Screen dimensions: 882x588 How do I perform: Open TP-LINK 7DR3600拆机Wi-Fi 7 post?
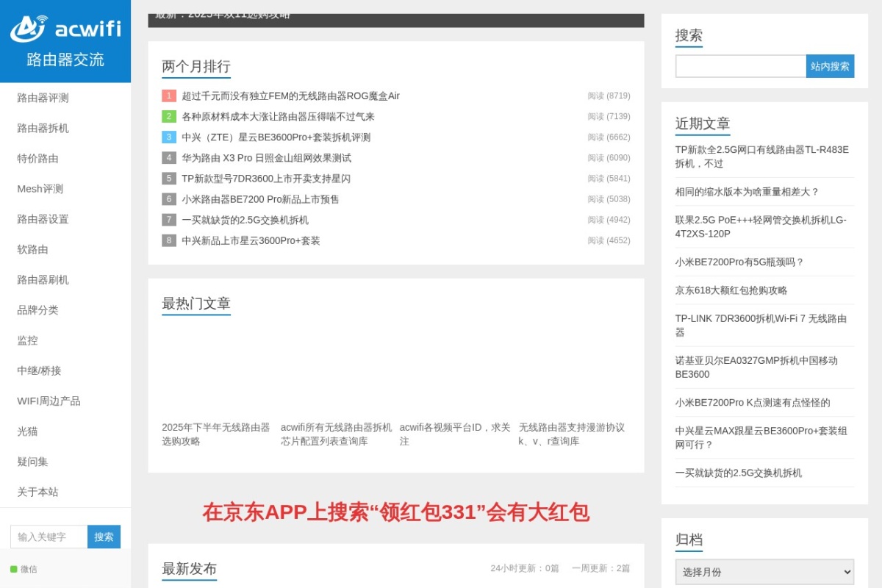tap(761, 325)
